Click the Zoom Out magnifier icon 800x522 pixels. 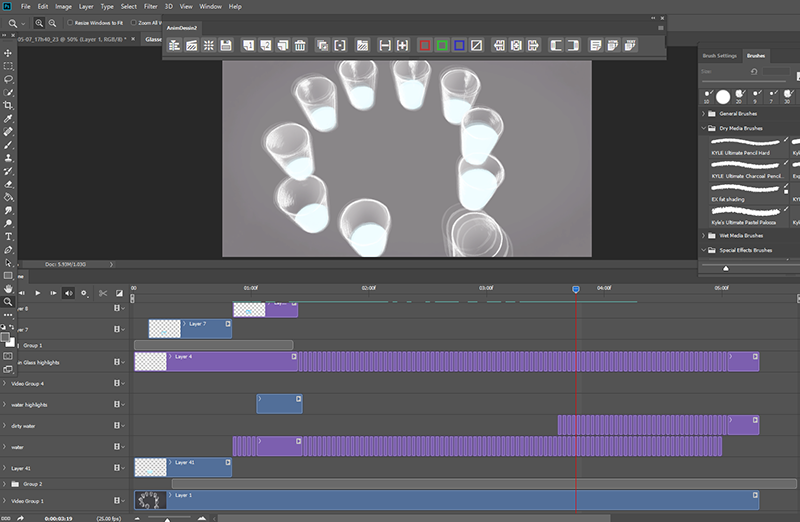[x=52, y=23]
